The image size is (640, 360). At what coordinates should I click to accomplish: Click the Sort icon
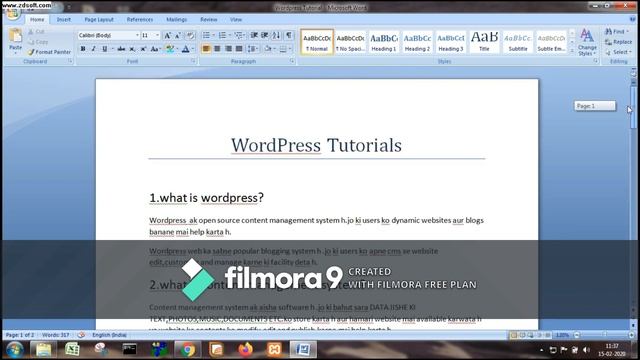pyautogui.click(x=277, y=35)
